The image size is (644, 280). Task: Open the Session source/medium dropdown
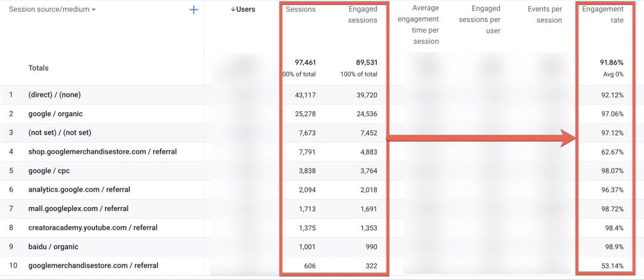click(x=53, y=10)
